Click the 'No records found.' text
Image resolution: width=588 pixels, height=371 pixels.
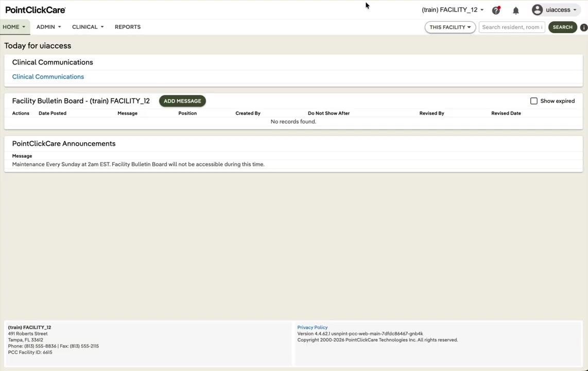click(293, 122)
